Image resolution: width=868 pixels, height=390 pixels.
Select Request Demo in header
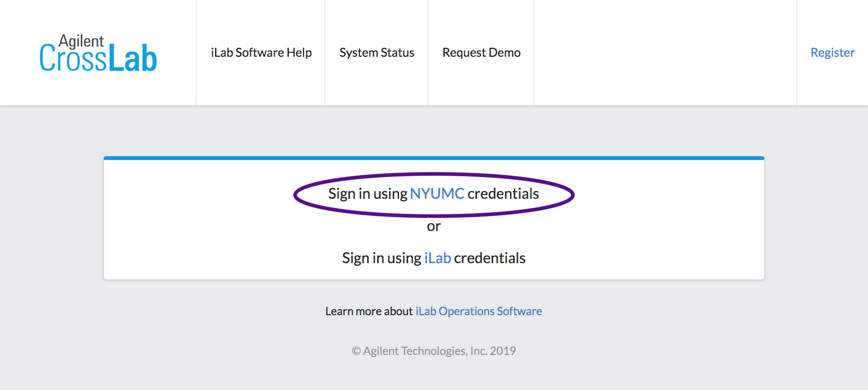coord(481,53)
